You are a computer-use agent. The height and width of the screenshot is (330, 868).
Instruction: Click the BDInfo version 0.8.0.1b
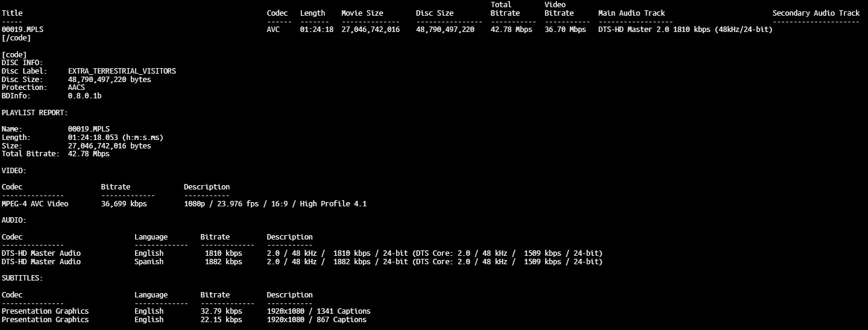click(x=84, y=96)
